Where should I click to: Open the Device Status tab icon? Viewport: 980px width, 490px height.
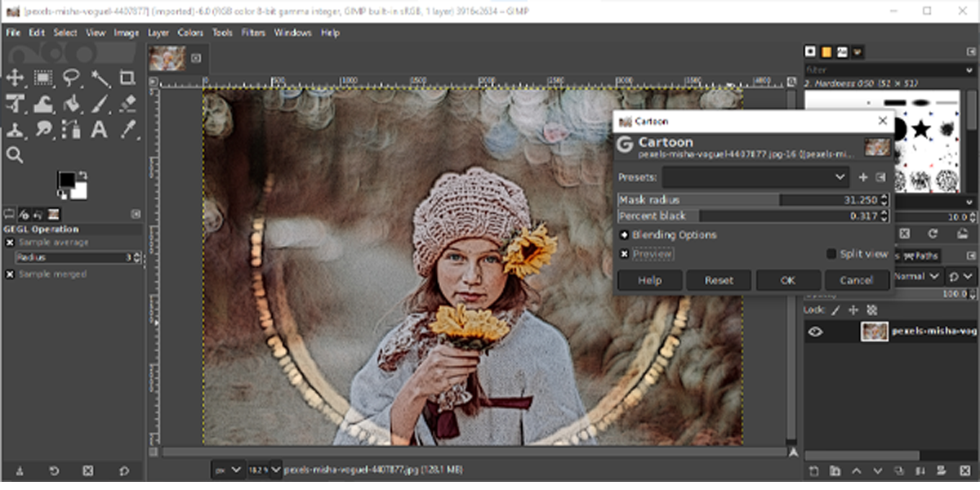[24, 214]
